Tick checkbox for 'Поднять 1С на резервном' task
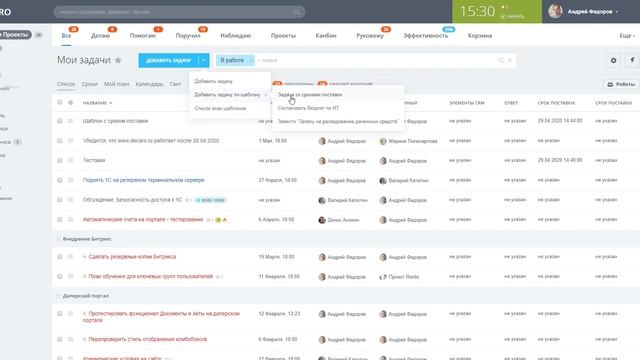Viewport: 640px width, 360px height. click(x=60, y=180)
